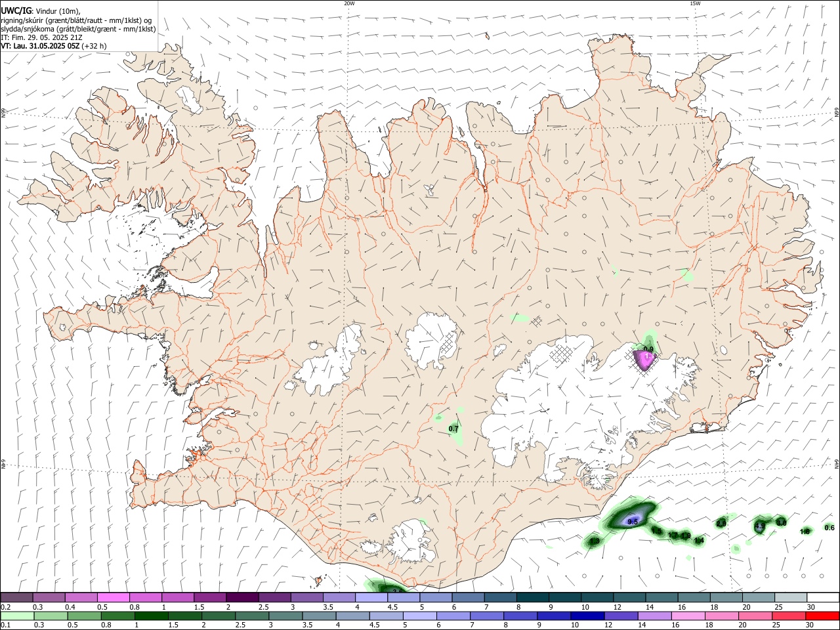Viewport: 840px width, 630px height.
Task: Click the 0.7 precipitation value on the map
Action: [x=453, y=429]
